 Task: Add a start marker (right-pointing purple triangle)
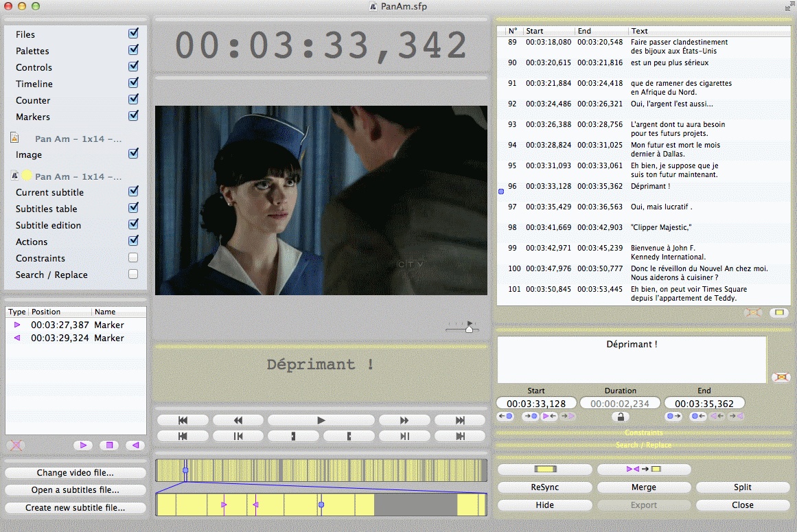(83, 445)
